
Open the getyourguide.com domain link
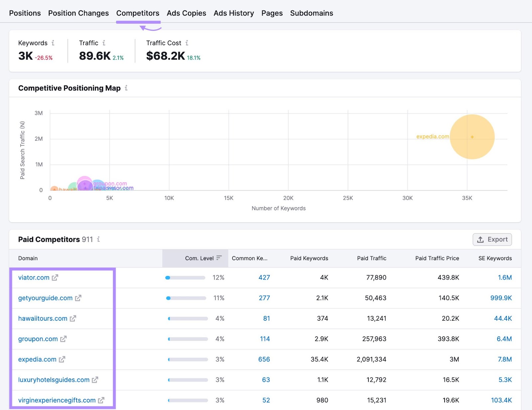click(45, 298)
